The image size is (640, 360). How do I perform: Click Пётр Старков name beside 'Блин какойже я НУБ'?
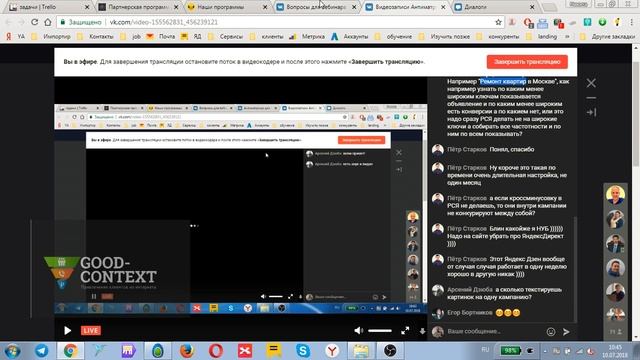(467, 229)
